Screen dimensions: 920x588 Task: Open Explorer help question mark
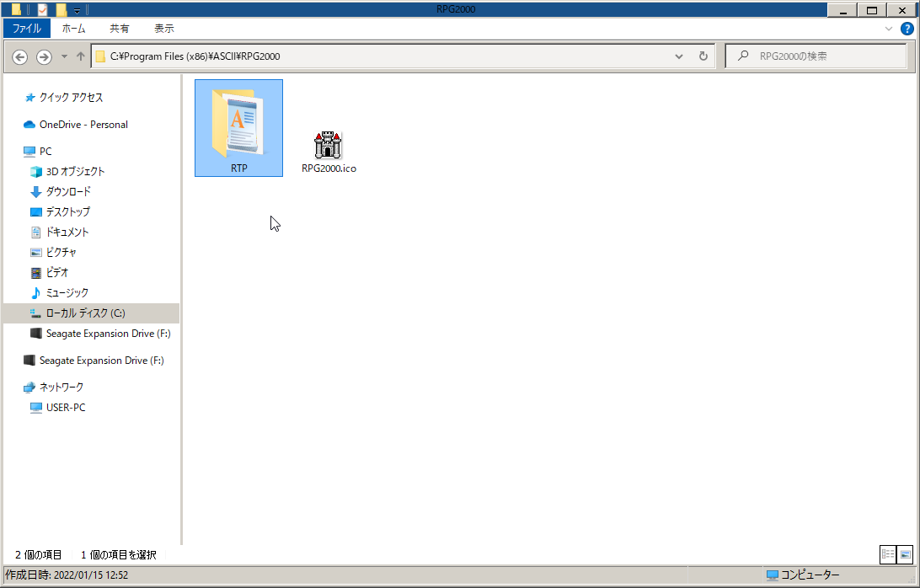tap(907, 28)
